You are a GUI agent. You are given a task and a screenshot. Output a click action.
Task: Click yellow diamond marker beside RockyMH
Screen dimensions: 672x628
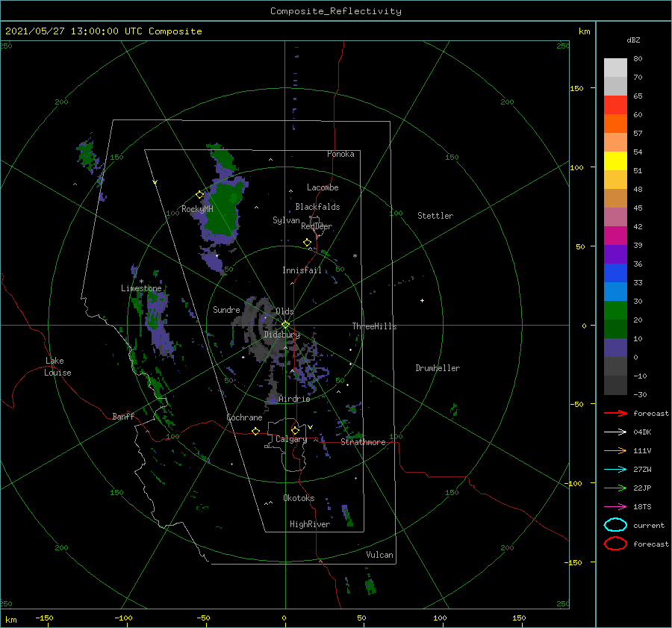tap(199, 195)
